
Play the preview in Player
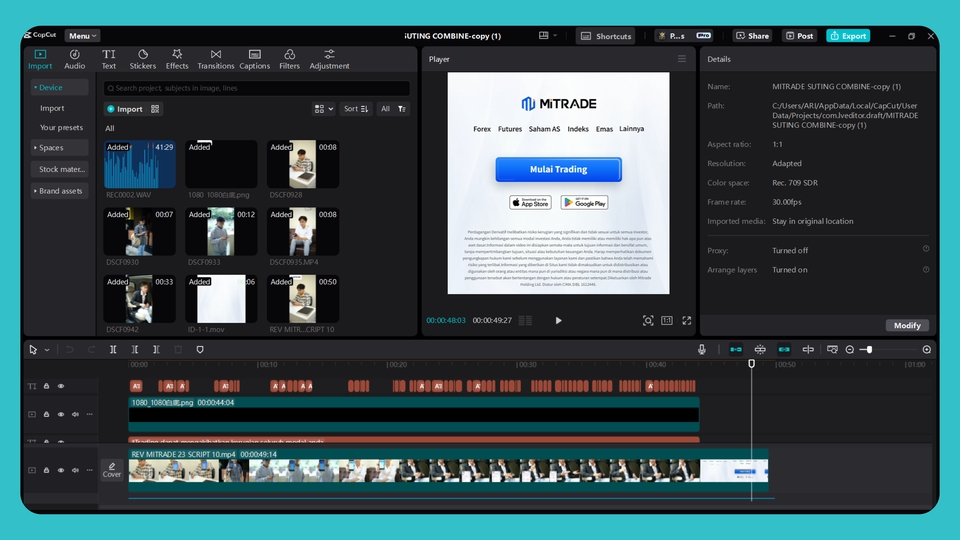point(558,320)
